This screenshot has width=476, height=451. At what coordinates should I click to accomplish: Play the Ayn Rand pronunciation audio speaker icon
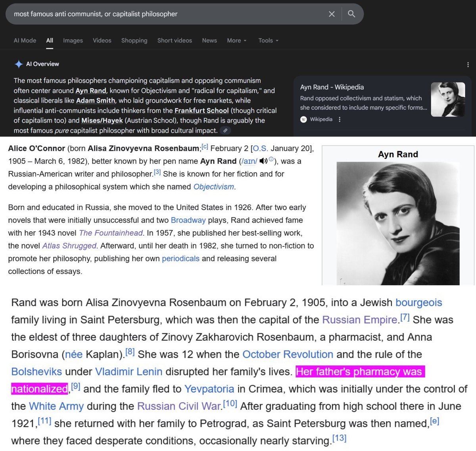[263, 161]
